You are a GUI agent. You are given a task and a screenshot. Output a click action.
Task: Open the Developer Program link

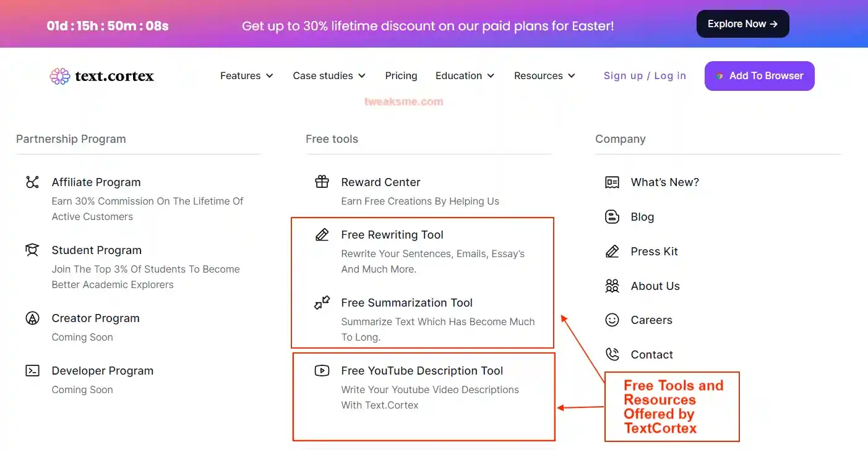click(x=102, y=370)
